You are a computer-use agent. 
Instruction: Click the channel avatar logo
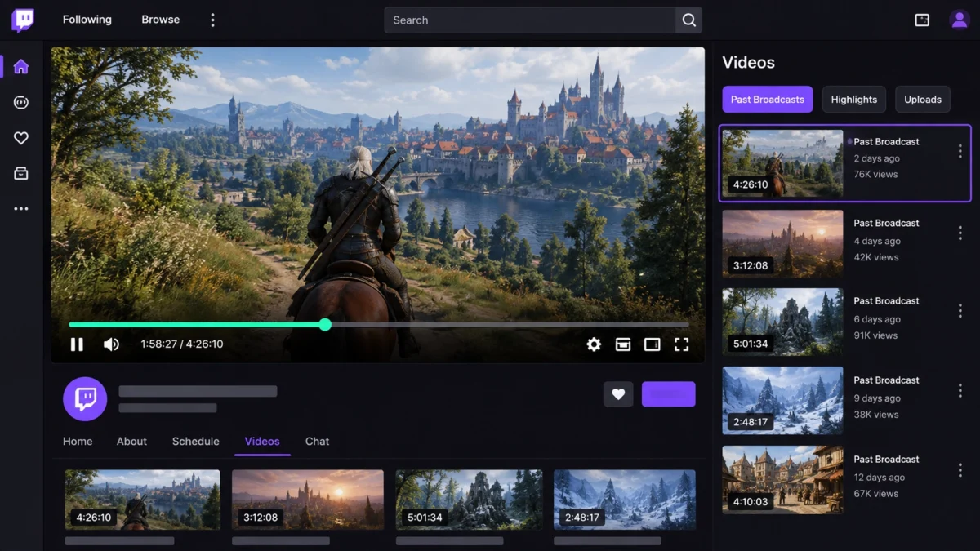[x=85, y=399]
